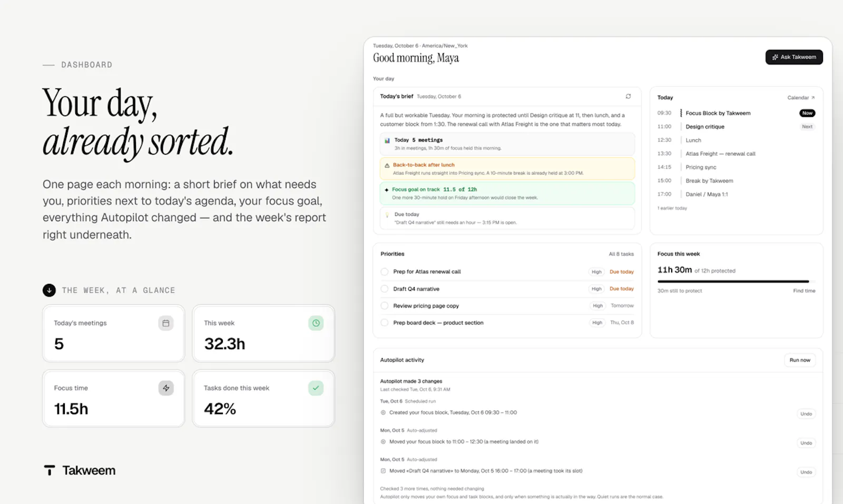The height and width of the screenshot is (504, 843).
Task: Click the green checkmark icon on Tasks done card
Action: click(x=316, y=388)
